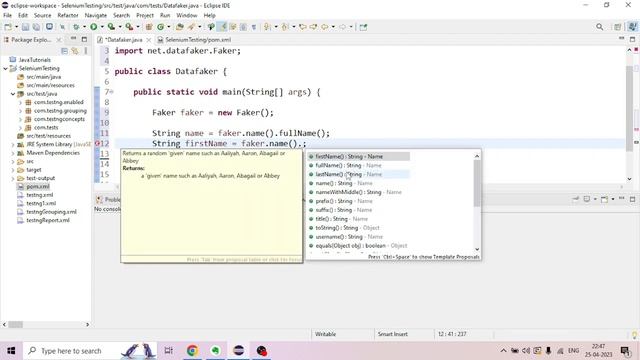The image size is (640, 360).
Task: Expand the target folder
Action: (x=13, y=170)
